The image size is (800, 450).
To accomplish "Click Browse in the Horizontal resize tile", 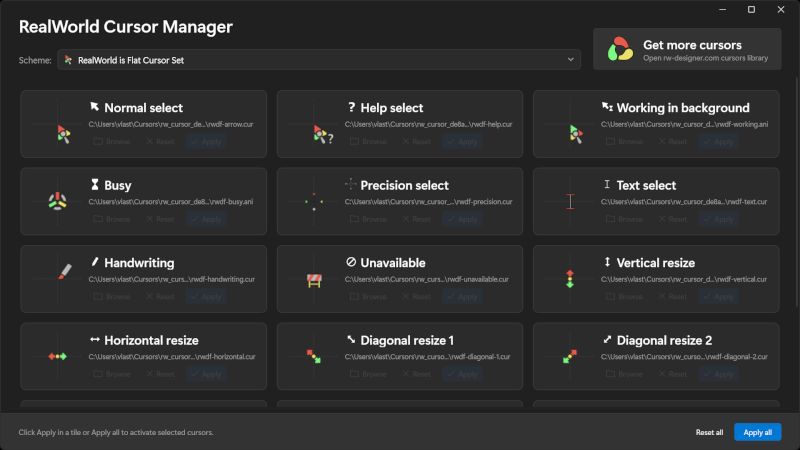I will 112,374.
